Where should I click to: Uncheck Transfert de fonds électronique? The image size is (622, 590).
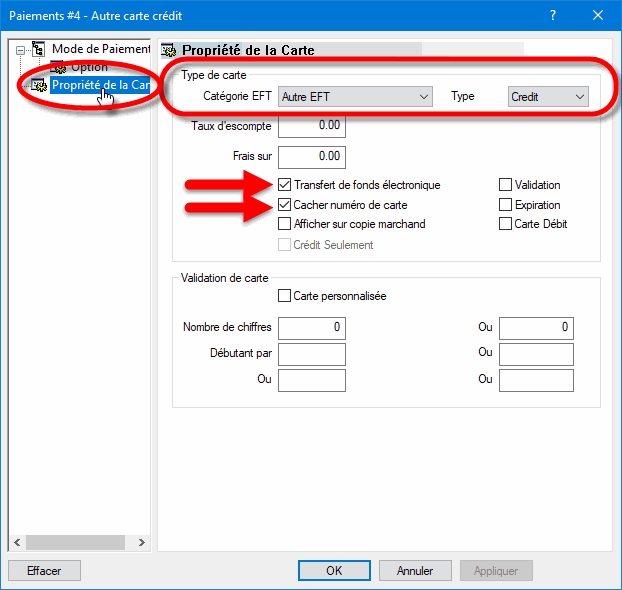pyautogui.click(x=285, y=185)
